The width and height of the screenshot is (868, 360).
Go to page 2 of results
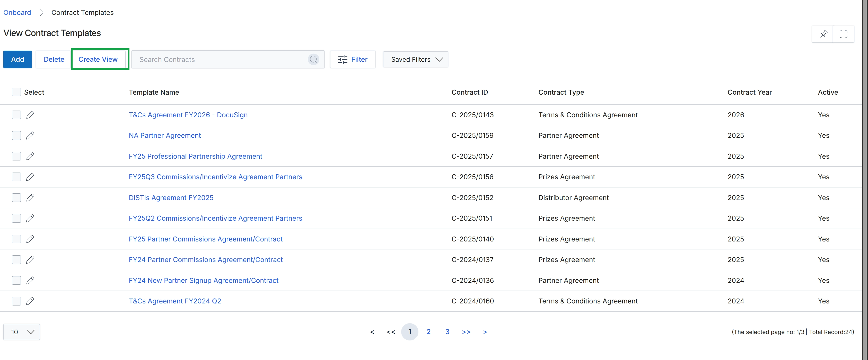tap(429, 332)
